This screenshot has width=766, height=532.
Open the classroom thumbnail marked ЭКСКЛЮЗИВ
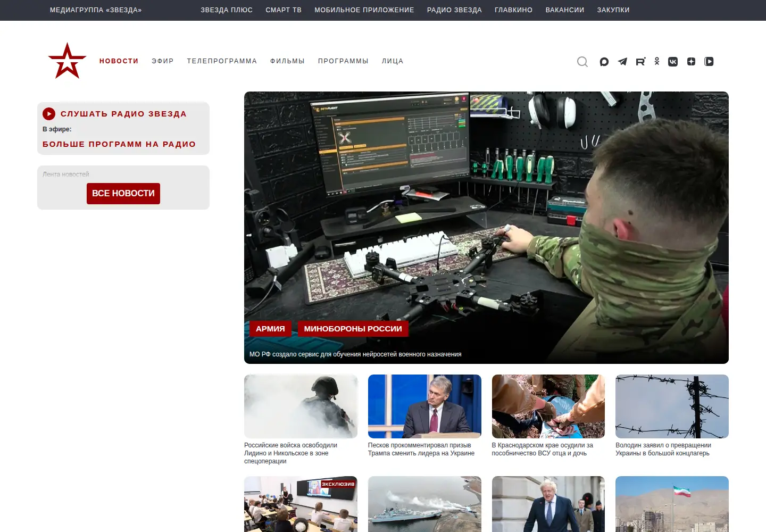click(x=301, y=504)
